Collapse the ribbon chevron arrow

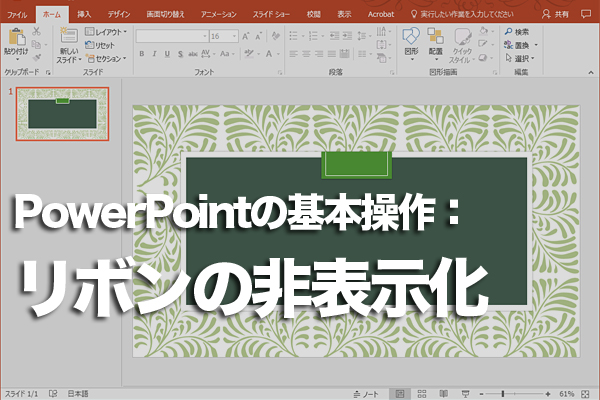coord(591,72)
